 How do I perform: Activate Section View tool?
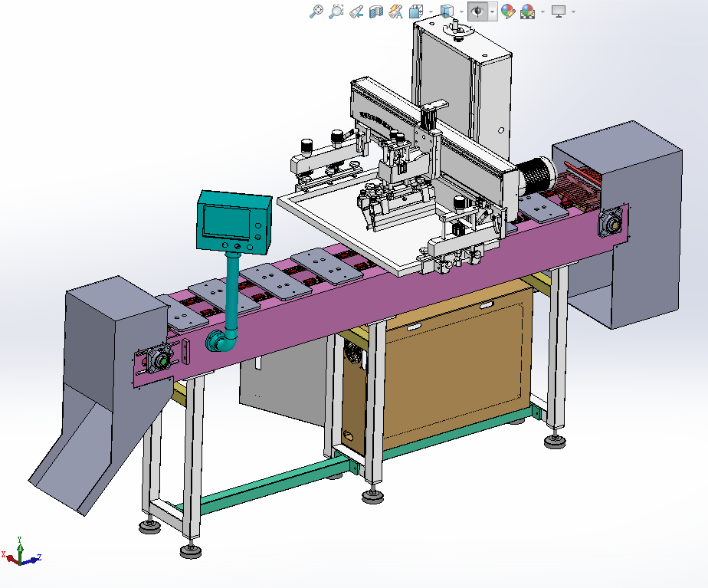[375, 11]
